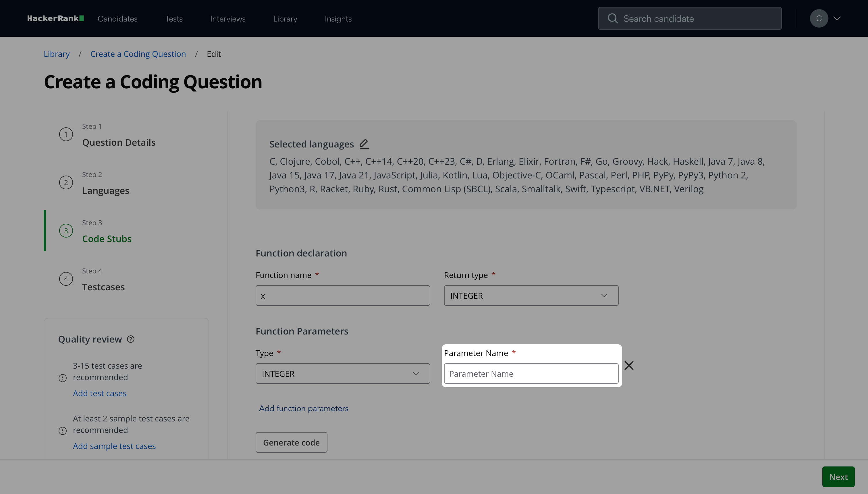This screenshot has width=868, height=494.
Task: Open the Insights menu
Action: tap(338, 19)
